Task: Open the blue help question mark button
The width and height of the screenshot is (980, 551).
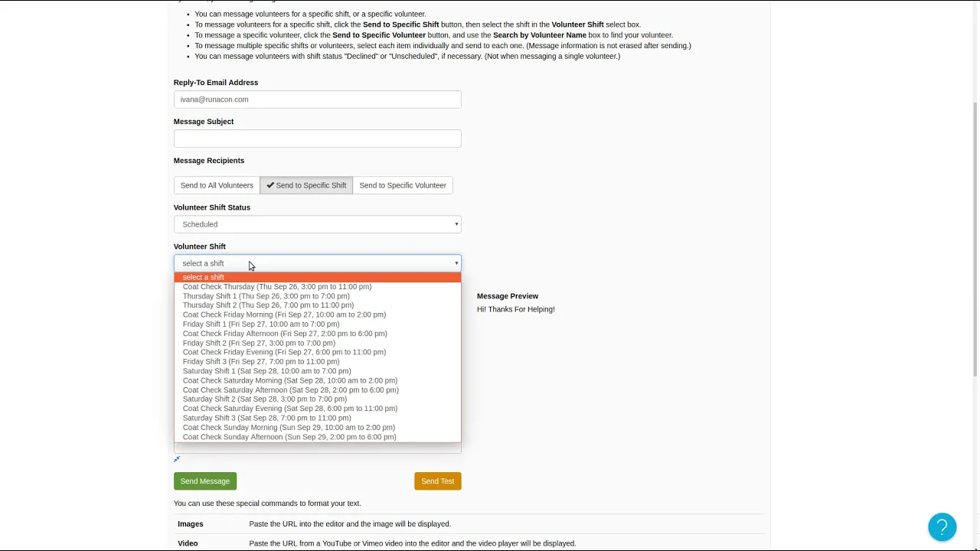Action: (x=942, y=527)
